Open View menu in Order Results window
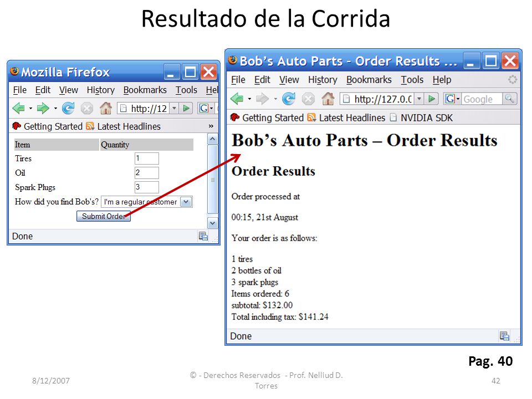This screenshot has height=399, width=532. point(289,80)
